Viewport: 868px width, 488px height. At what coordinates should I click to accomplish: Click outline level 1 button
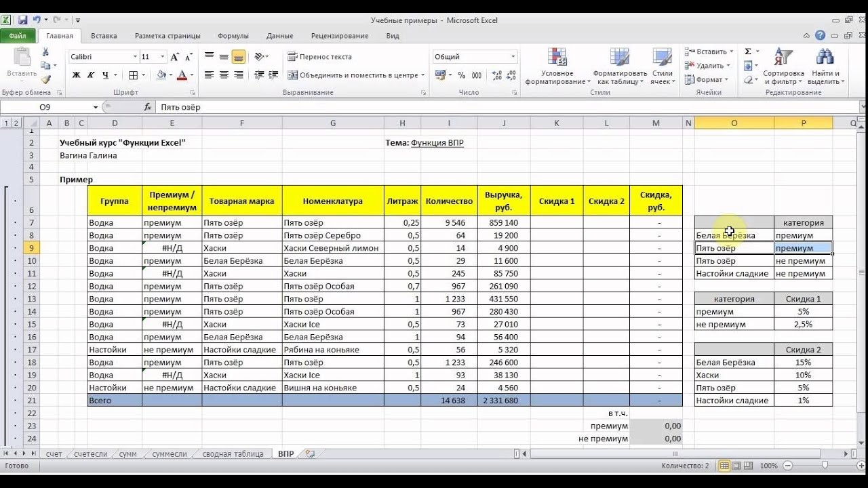(6, 123)
